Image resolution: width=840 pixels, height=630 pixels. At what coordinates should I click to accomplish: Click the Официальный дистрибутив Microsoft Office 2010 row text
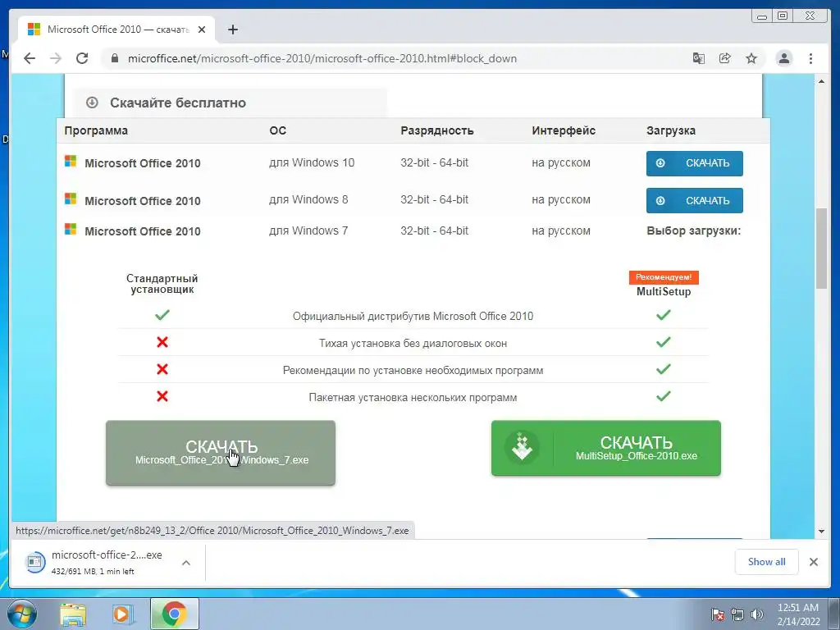tap(413, 316)
